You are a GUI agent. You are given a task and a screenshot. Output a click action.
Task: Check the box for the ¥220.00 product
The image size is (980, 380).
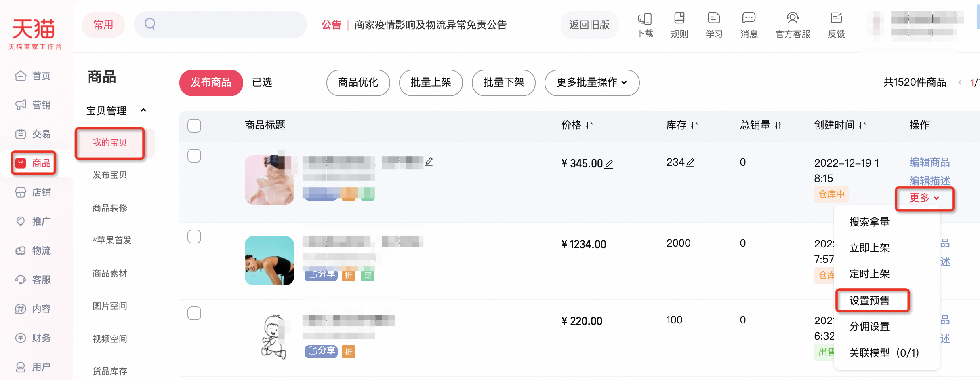194,313
